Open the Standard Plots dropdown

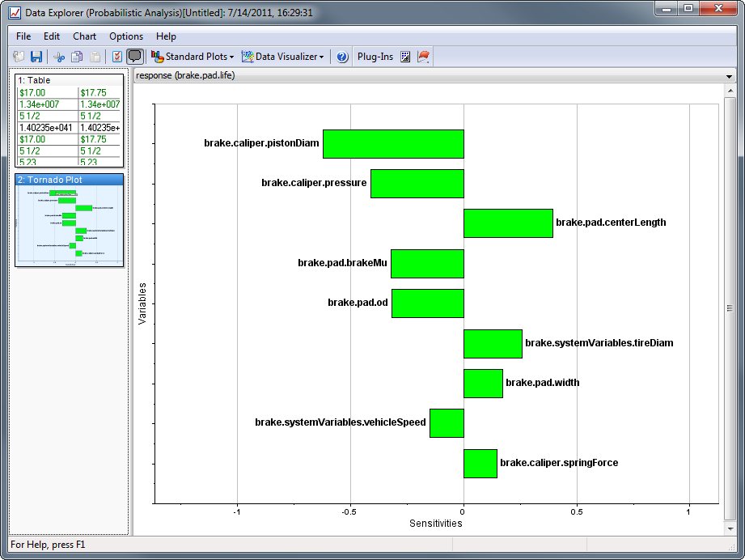pyautogui.click(x=193, y=57)
